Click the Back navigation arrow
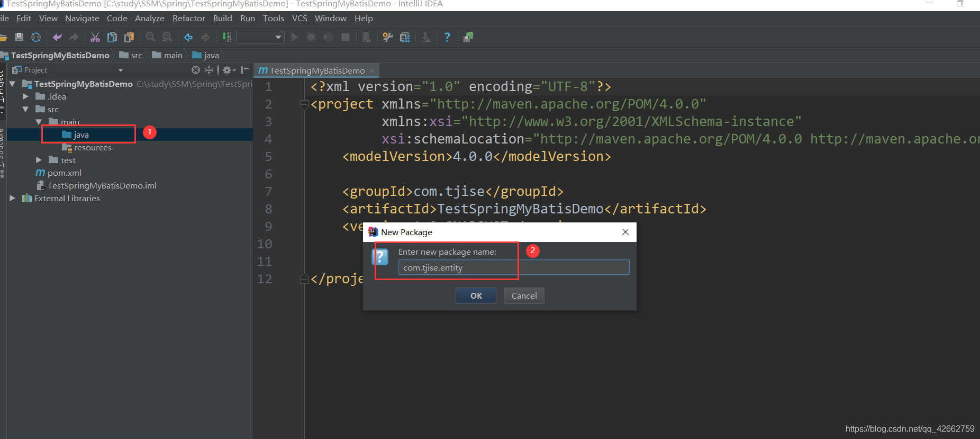 pyautogui.click(x=188, y=37)
